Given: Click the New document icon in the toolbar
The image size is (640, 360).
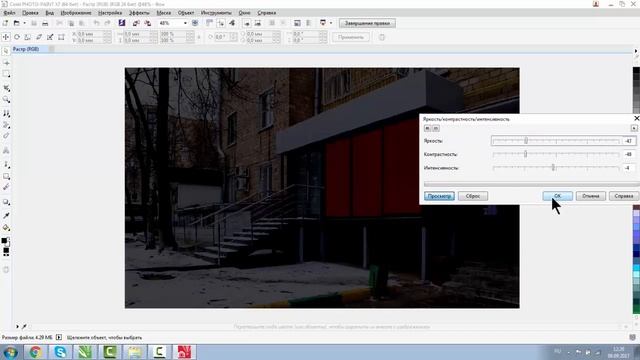Looking at the screenshot, I should [x=5, y=23].
